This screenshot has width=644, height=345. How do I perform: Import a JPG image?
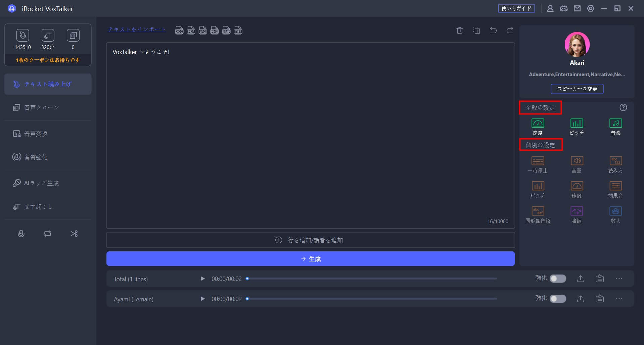[203, 31]
